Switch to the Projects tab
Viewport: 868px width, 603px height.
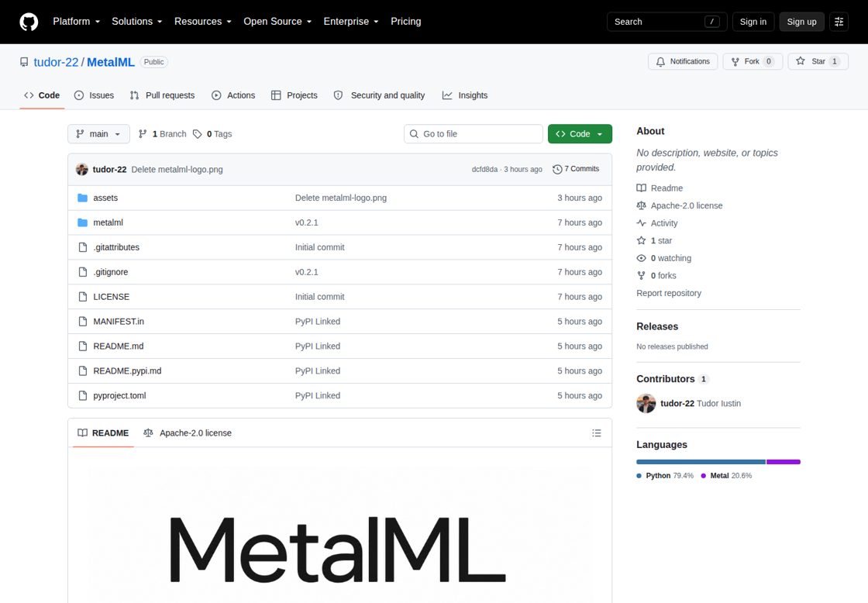pyautogui.click(x=294, y=95)
